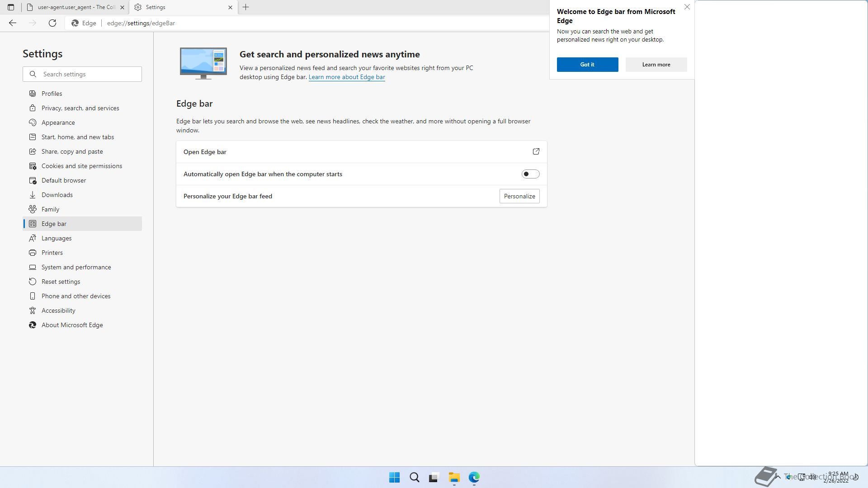This screenshot has width=868, height=488.
Task: Open File Explorer from the taskbar
Action: [x=454, y=477]
